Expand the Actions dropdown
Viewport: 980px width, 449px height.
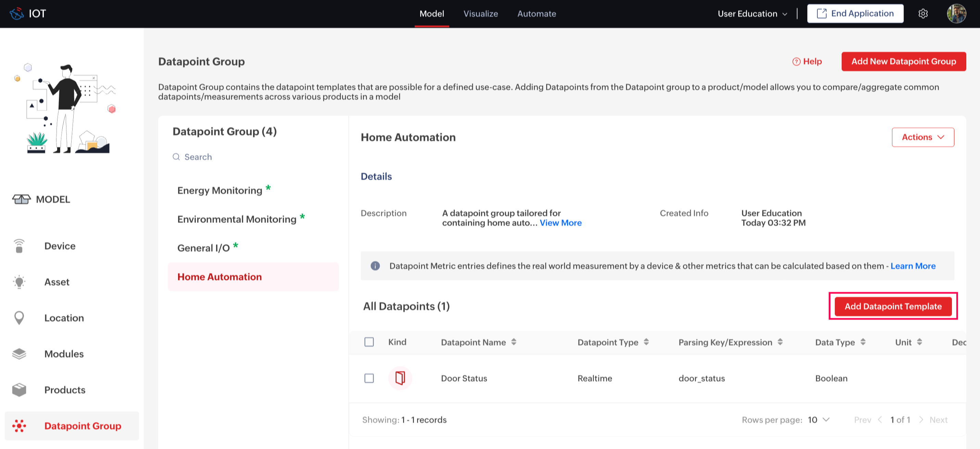point(922,137)
